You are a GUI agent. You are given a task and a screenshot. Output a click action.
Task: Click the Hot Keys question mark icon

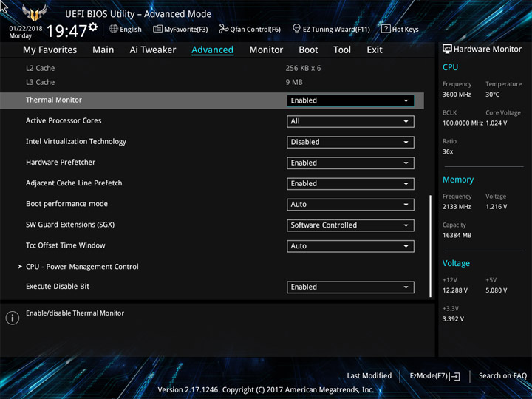click(386, 29)
